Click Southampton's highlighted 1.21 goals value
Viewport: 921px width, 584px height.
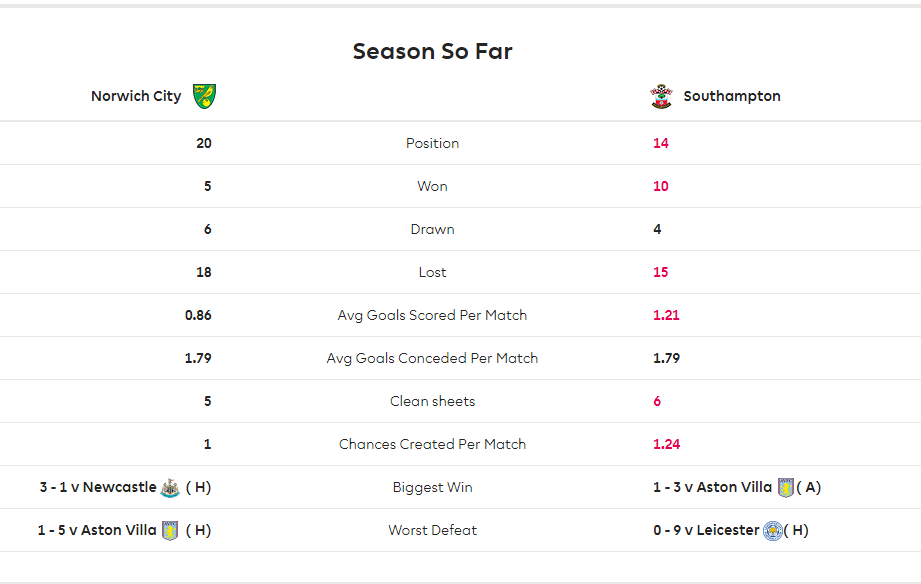click(666, 315)
